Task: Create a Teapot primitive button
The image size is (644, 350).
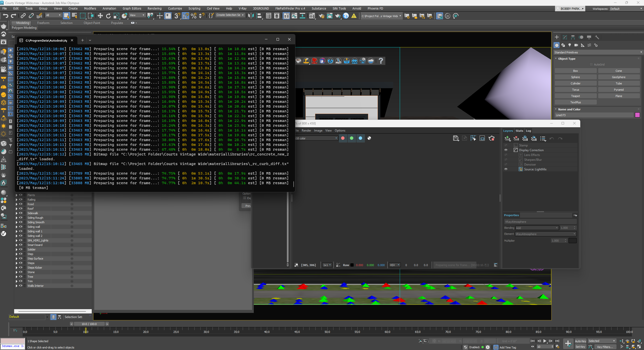Action: coord(575,96)
